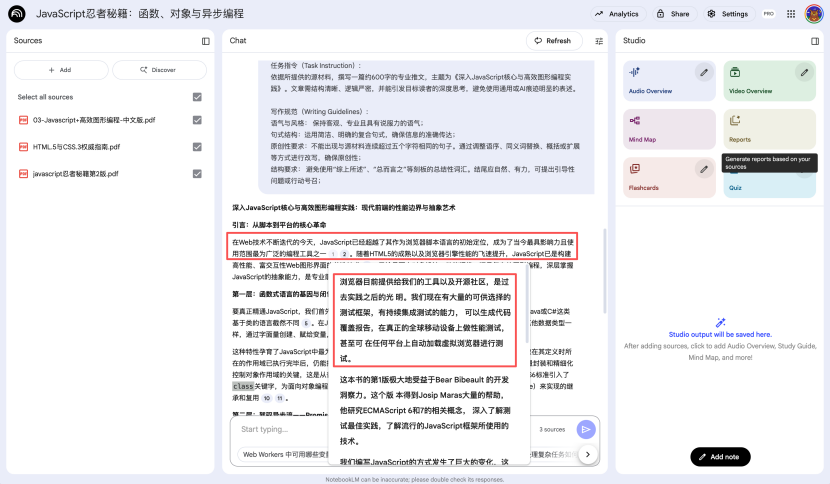
Task: Click the NotebookLM logo icon
Action: click(17, 14)
